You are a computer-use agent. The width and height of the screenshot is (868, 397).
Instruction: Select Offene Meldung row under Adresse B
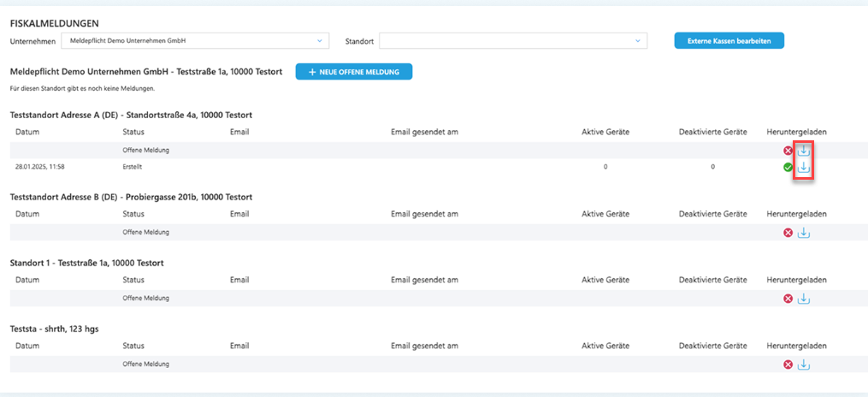(x=434, y=233)
